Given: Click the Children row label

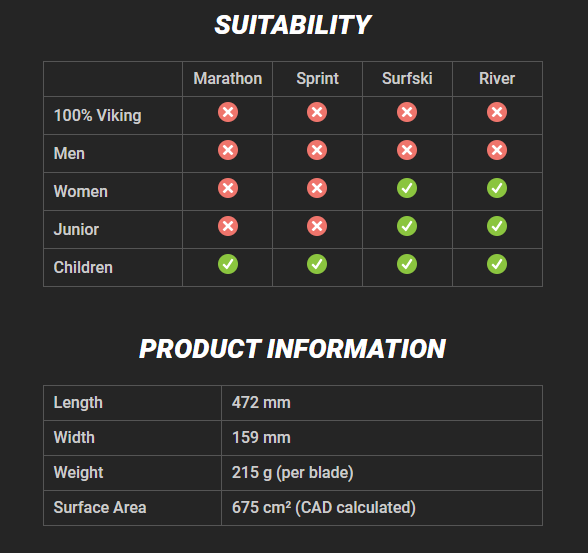Looking at the screenshot, I should pos(83,268).
